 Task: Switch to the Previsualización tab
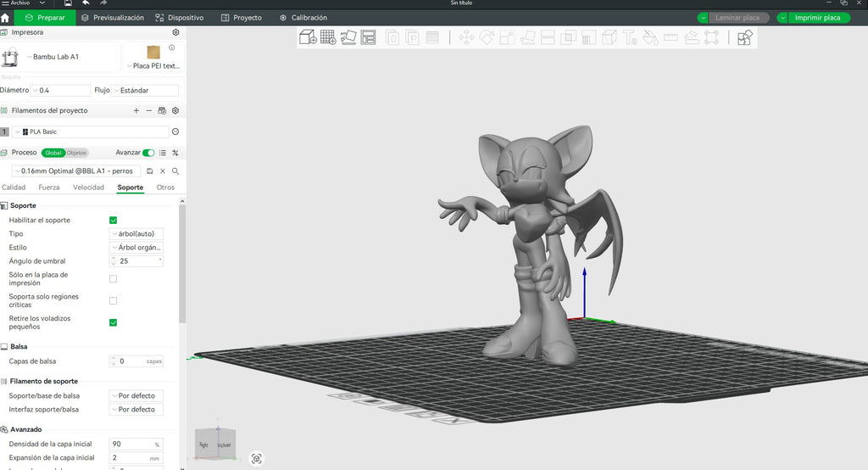[x=113, y=18]
